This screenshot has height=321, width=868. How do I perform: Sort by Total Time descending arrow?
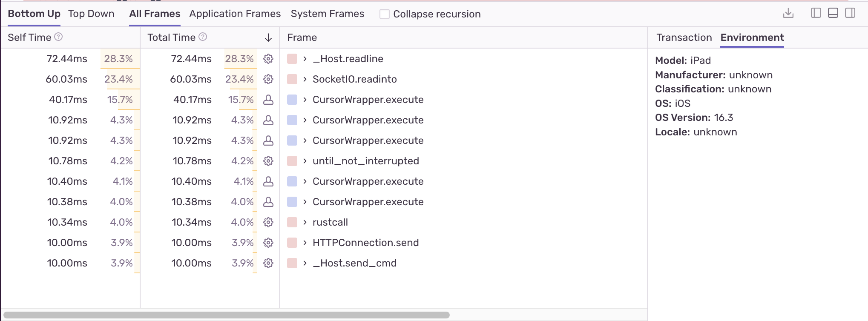click(268, 38)
